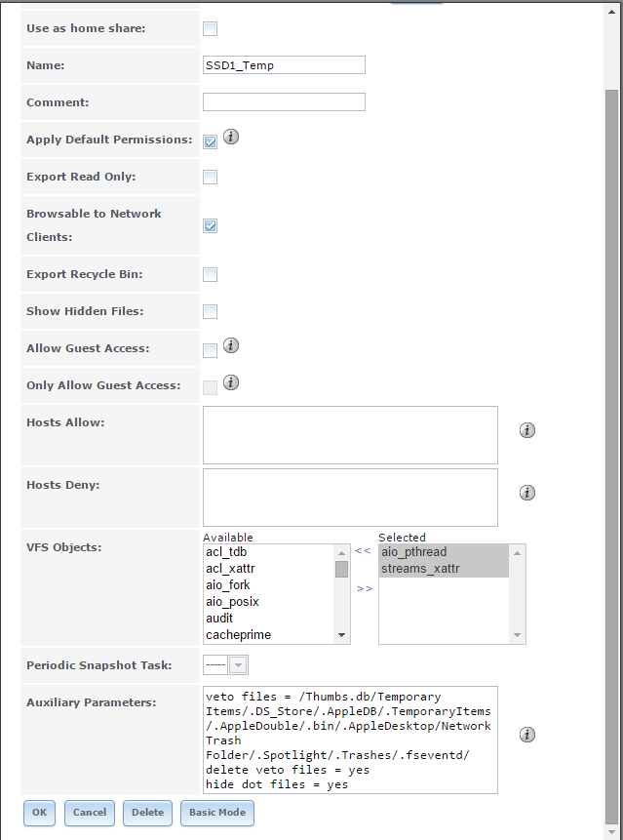This screenshot has height=840, width=623.
Task: Open the Periodic Snapshot Task dropdown
Action: point(238,665)
